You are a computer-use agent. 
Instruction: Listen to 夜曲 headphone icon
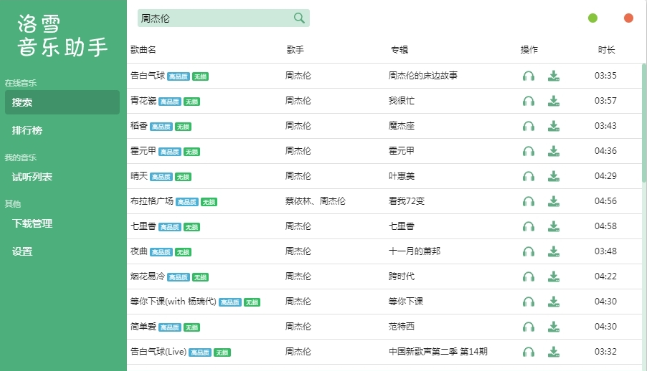pyautogui.click(x=529, y=251)
